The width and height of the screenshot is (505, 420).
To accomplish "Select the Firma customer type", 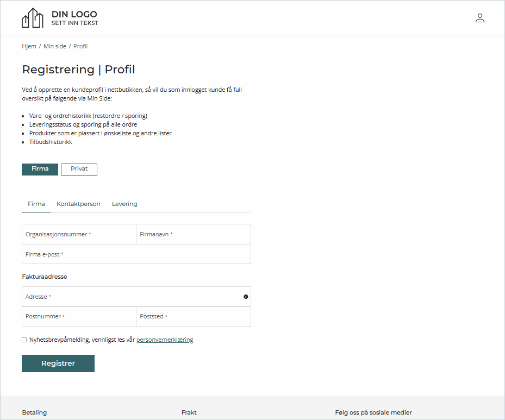I will pyautogui.click(x=40, y=169).
